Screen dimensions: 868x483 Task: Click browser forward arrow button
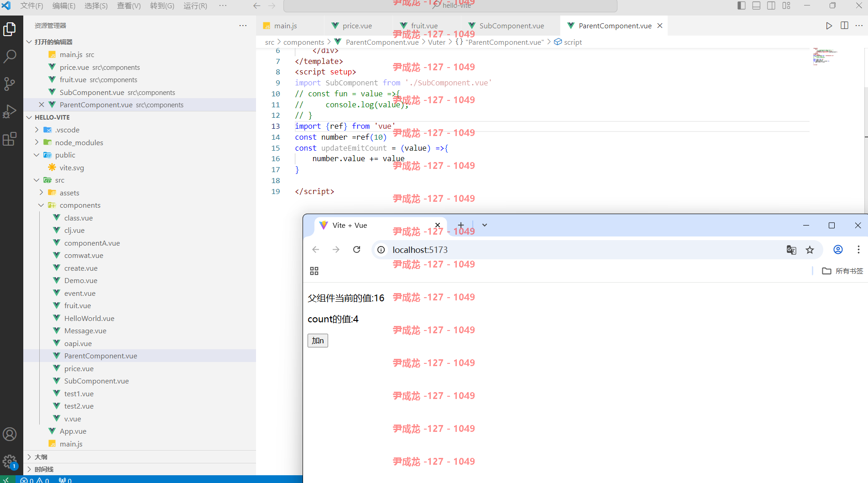336,250
